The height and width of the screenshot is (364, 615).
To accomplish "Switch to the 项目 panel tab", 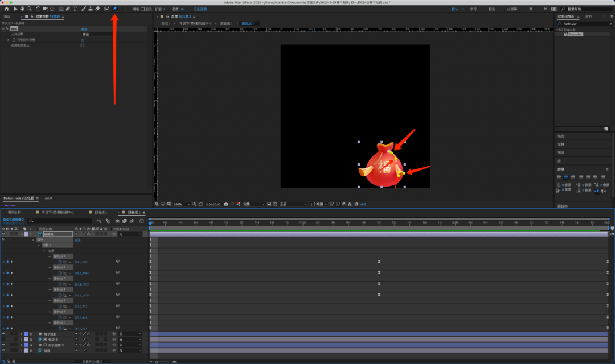I will click(x=7, y=16).
